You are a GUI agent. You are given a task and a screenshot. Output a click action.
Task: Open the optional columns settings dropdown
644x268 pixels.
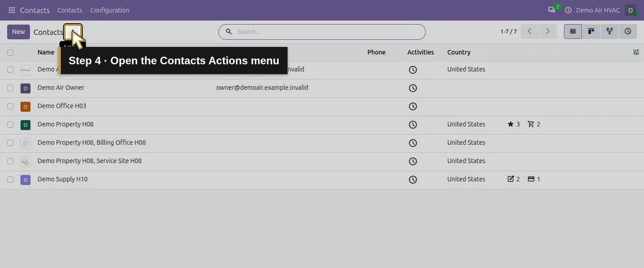click(x=636, y=52)
